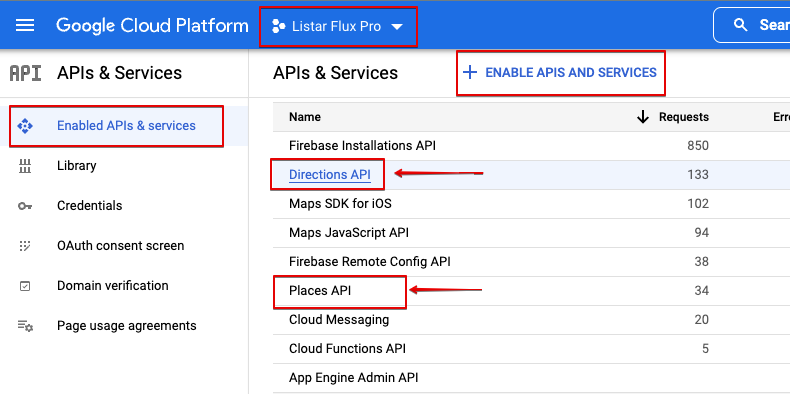Click the 94 requests value
Screen dimensions: 790x394
pos(701,233)
